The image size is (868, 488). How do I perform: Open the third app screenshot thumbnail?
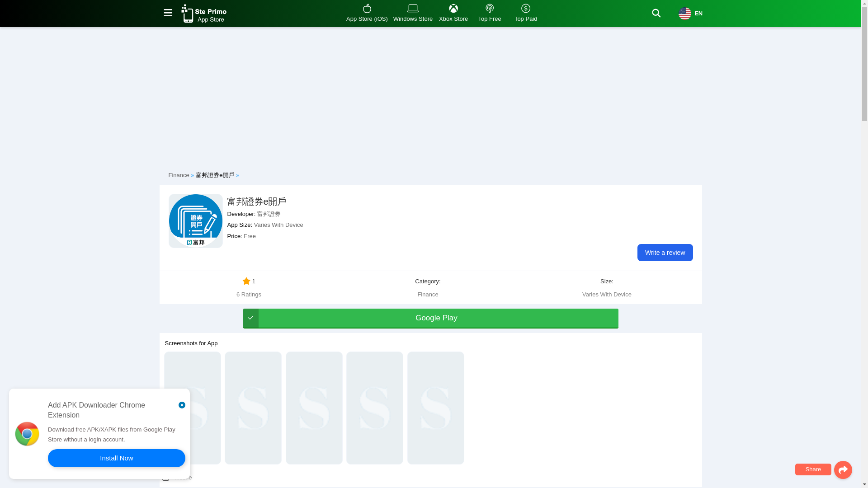point(314,408)
